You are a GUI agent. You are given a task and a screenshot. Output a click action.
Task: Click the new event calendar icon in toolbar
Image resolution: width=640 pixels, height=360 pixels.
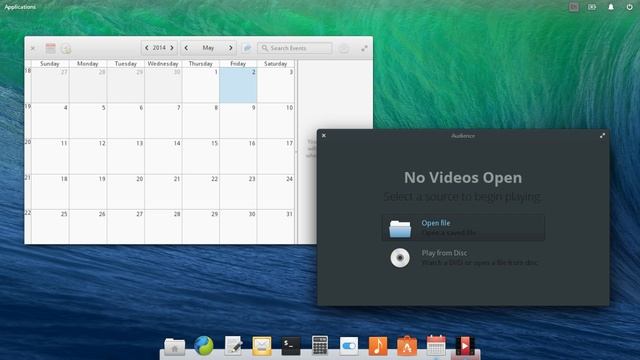point(51,48)
